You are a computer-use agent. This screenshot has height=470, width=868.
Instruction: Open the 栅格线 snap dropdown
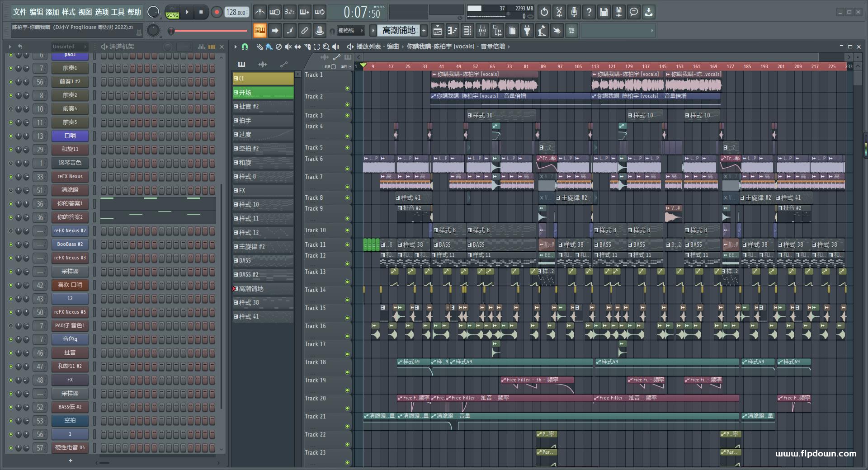(x=350, y=31)
